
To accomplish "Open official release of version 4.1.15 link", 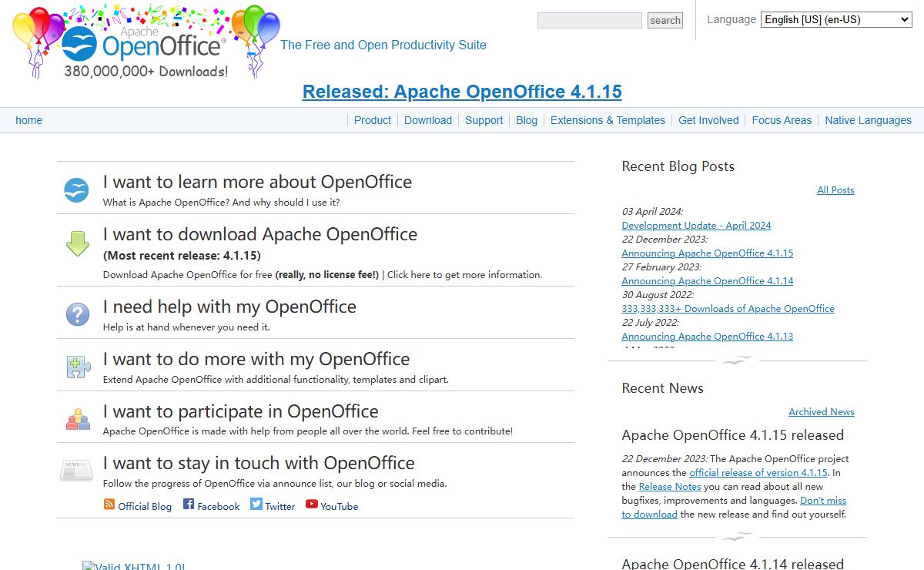I will tap(758, 473).
